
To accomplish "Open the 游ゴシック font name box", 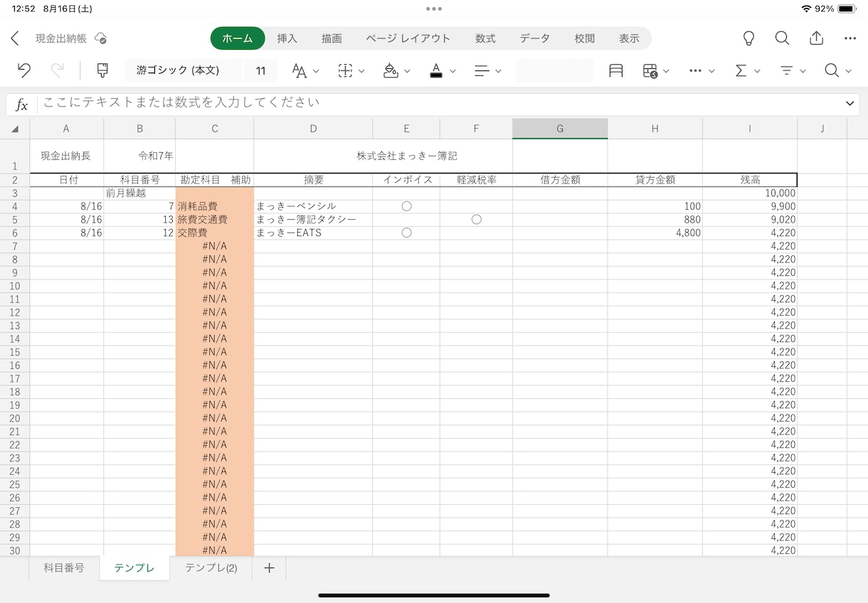I will click(x=184, y=70).
